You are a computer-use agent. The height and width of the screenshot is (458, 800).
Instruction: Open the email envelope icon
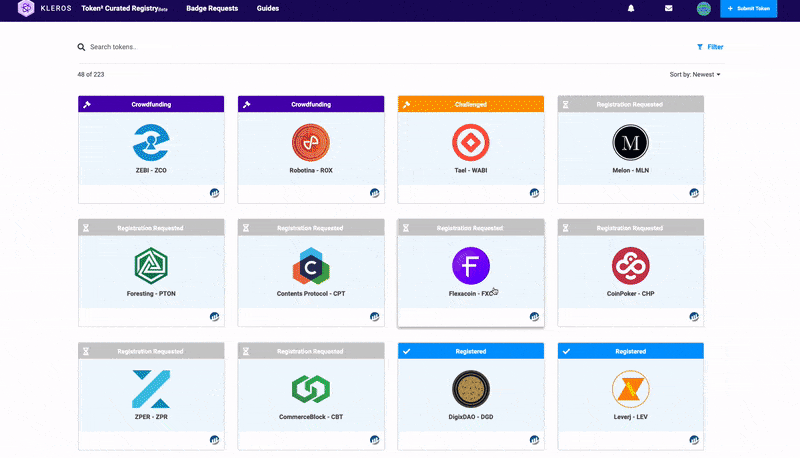point(668,8)
